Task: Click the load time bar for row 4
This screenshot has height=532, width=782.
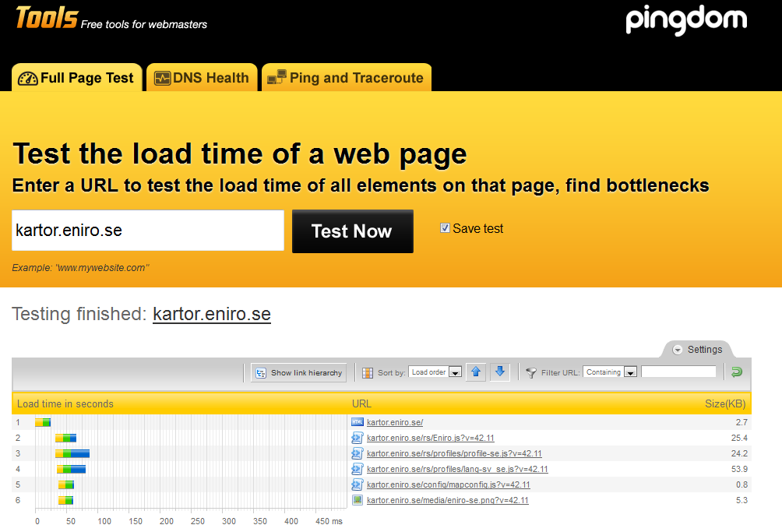Action: click(72, 469)
